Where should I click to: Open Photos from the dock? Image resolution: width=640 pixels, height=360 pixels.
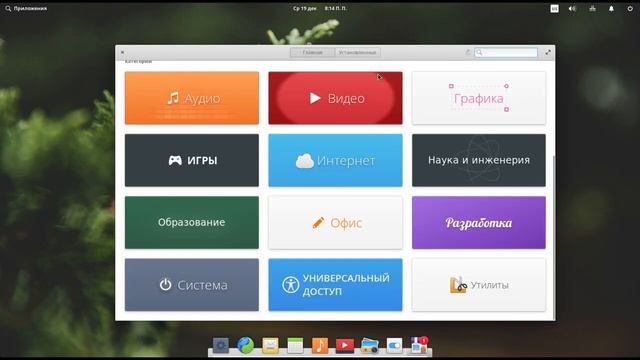370,345
